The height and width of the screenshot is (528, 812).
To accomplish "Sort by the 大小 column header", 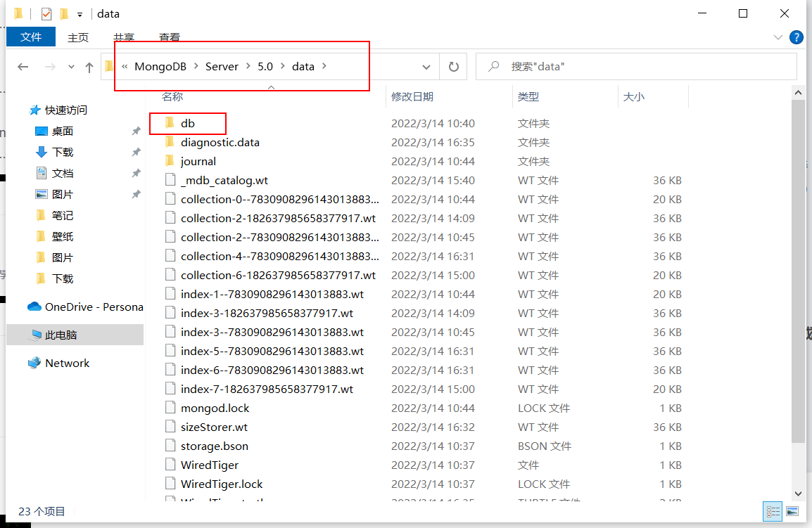I will coord(634,97).
